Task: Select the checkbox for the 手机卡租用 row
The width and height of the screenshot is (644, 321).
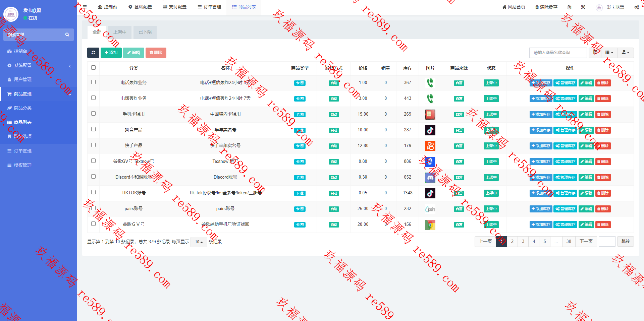Action: click(x=93, y=114)
